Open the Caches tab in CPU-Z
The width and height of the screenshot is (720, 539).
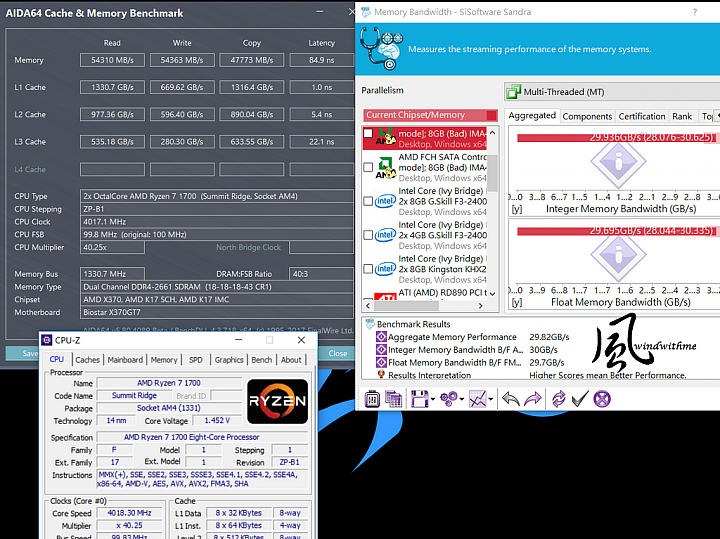point(87,360)
